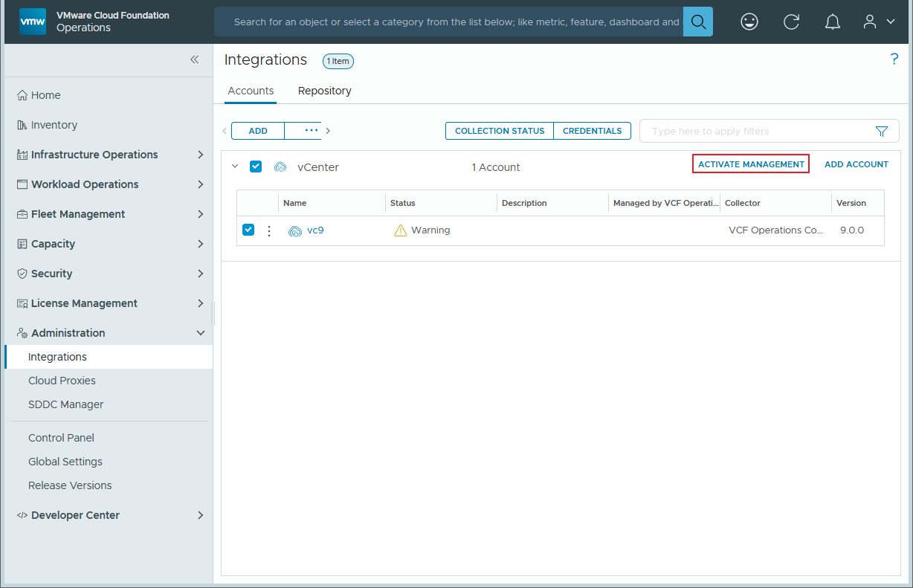Open the feedback smiley icon

[x=749, y=22]
